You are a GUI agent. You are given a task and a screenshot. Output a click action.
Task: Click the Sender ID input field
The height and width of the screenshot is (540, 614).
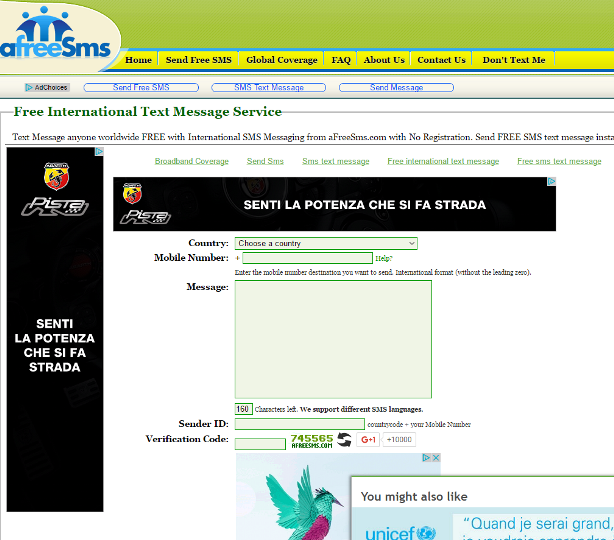click(299, 424)
